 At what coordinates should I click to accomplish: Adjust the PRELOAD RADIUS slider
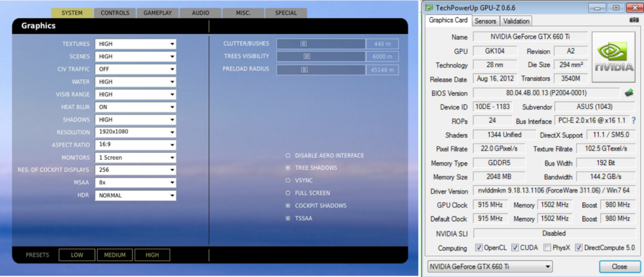pyautogui.click(x=320, y=70)
